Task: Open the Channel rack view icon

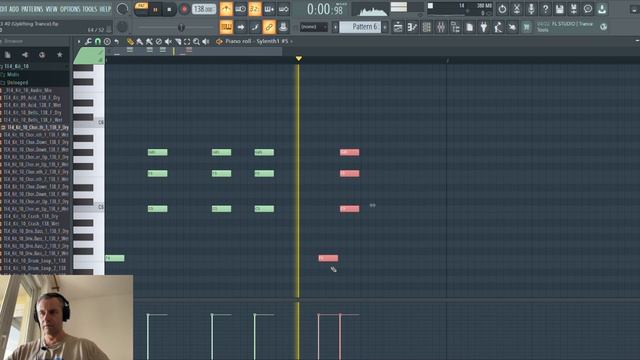Action: click(x=427, y=27)
